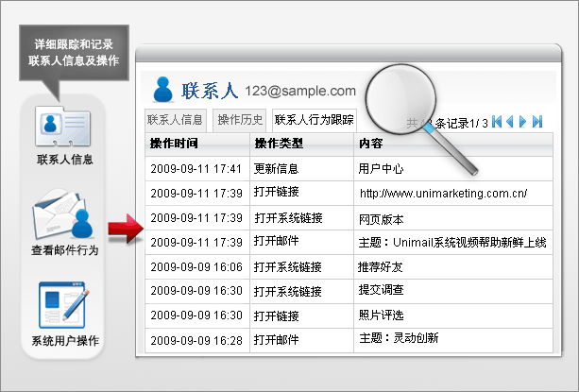The height and width of the screenshot is (392, 579).
Task: Go to next page of records
Action: click(522, 122)
